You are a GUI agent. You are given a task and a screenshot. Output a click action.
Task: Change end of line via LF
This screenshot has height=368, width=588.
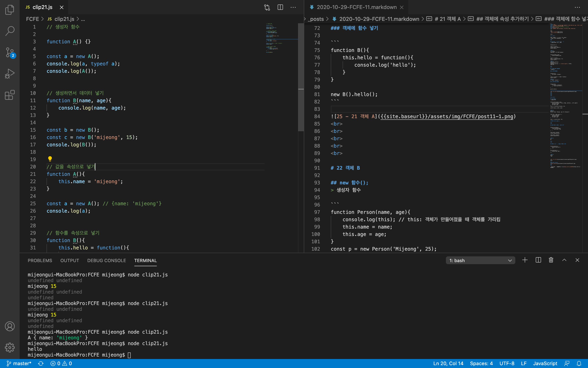[524, 363]
